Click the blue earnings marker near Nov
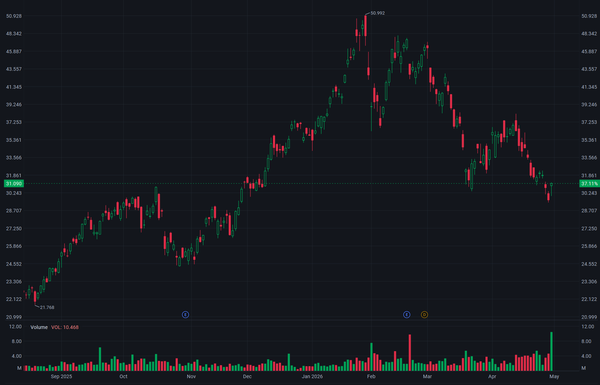Screen dimensions: 600x385 [x=185, y=315]
